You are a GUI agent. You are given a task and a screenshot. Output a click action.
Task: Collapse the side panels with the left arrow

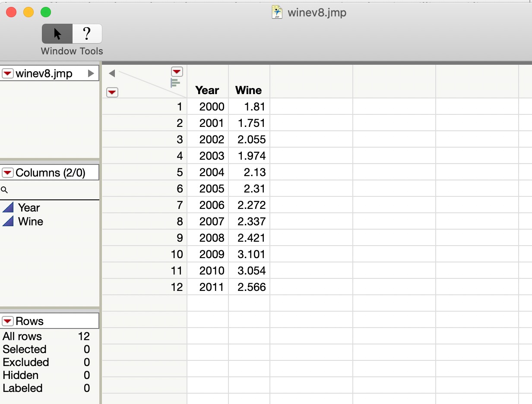(112, 73)
